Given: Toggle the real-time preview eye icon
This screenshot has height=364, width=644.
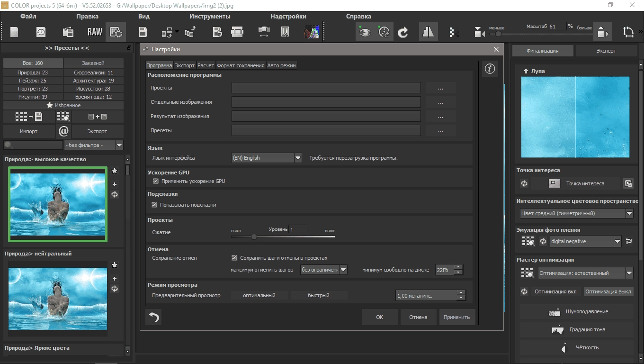Looking at the screenshot, I should pyautogui.click(x=364, y=32).
